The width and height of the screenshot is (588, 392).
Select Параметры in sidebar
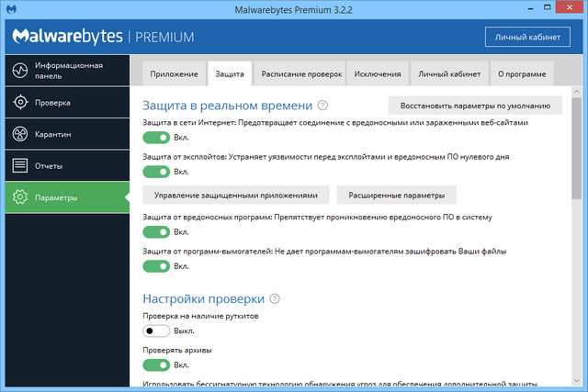coord(67,197)
